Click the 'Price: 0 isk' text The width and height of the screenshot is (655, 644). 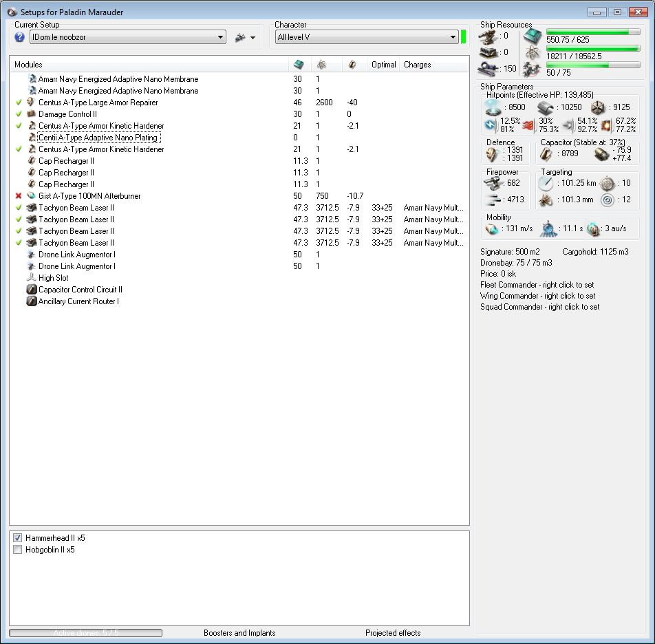point(498,274)
